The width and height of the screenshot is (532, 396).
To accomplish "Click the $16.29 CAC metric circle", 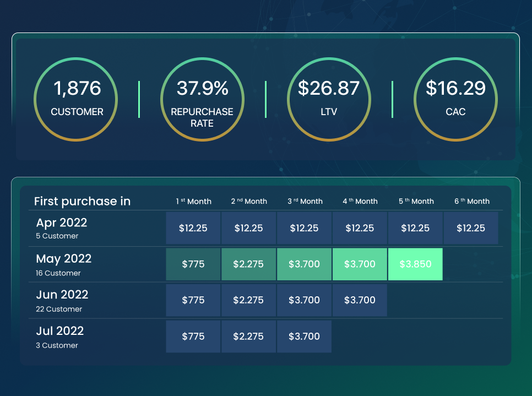I will pos(455,99).
